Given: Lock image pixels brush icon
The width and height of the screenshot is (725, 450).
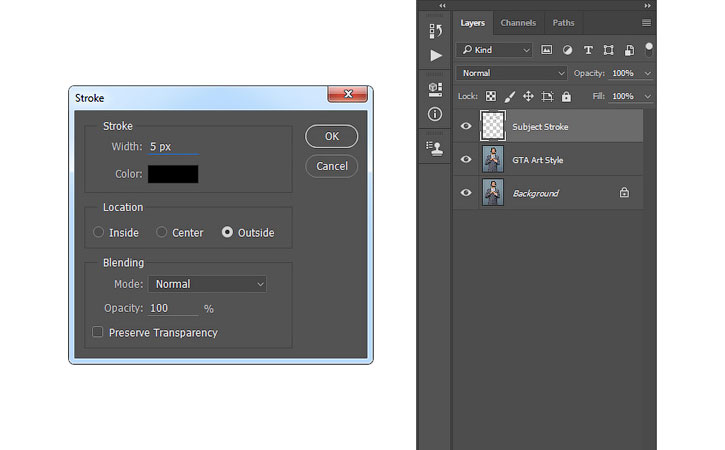Looking at the screenshot, I should click(x=510, y=96).
